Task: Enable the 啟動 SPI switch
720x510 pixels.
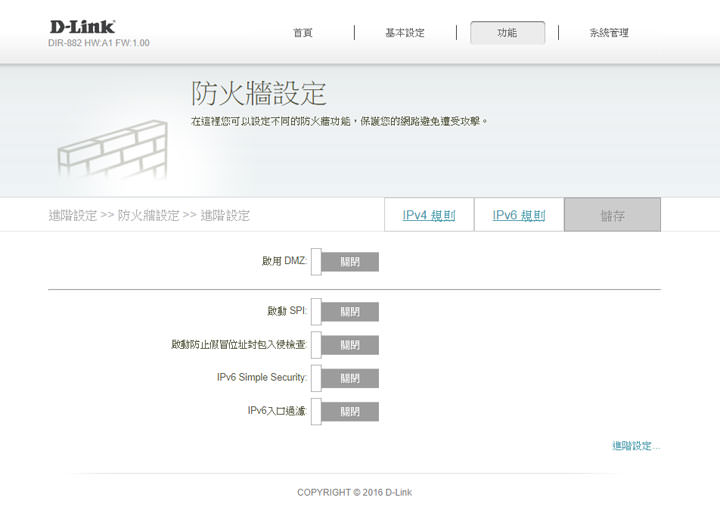Action: click(345, 312)
